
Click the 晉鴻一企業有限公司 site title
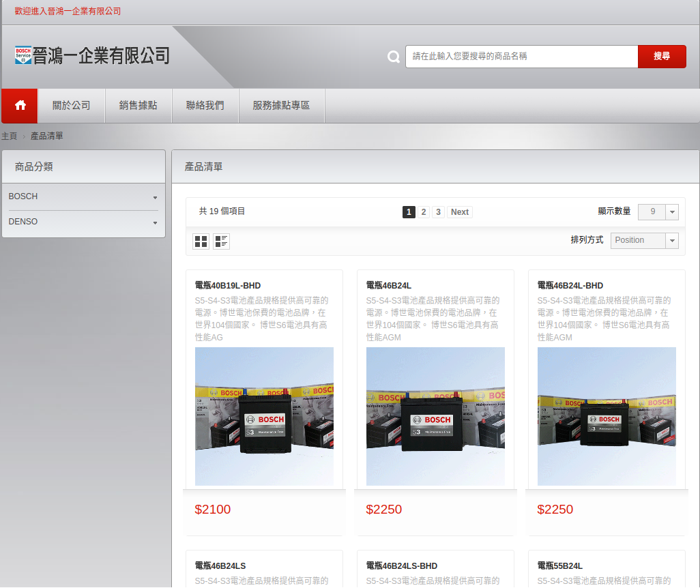[x=101, y=56]
